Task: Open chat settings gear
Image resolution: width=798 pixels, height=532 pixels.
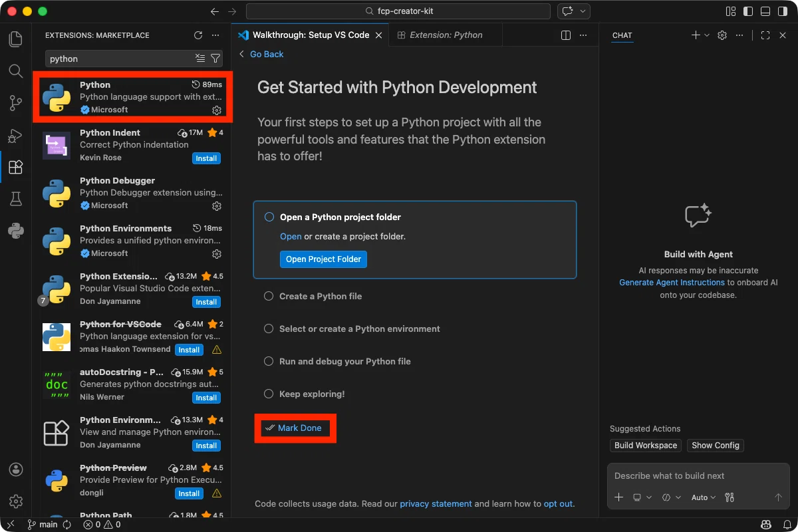Action: 722,35
